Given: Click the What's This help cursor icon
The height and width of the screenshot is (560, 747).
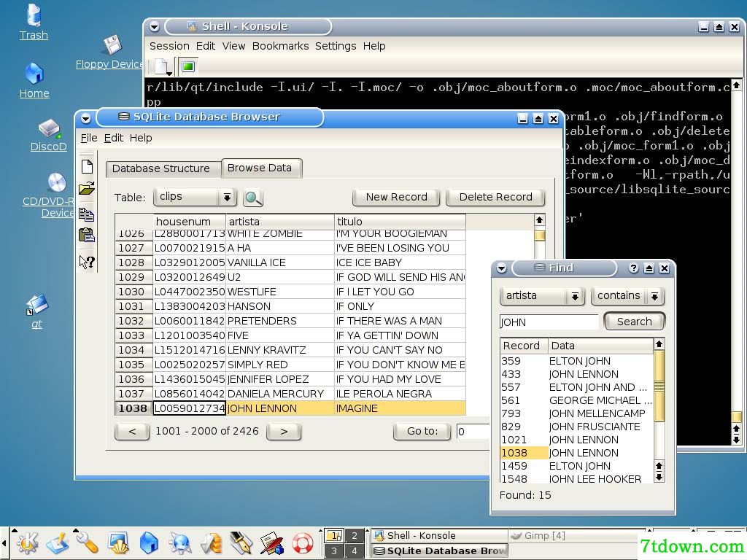Looking at the screenshot, I should pos(87,262).
